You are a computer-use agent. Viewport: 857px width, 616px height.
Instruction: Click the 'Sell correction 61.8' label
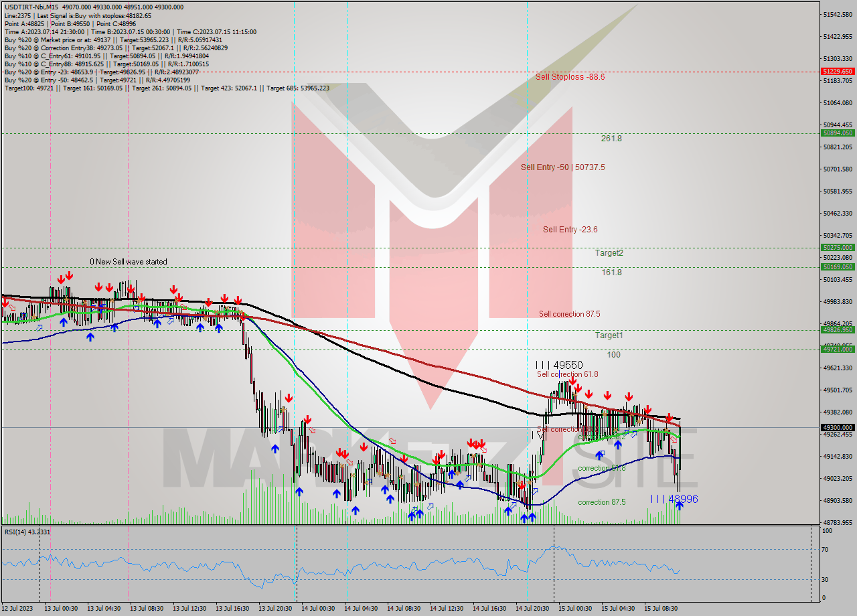click(x=568, y=374)
